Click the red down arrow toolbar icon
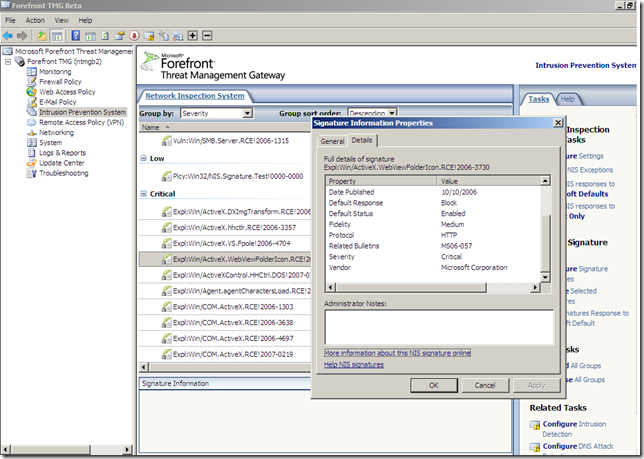This screenshot has height=459, width=644. [134, 36]
